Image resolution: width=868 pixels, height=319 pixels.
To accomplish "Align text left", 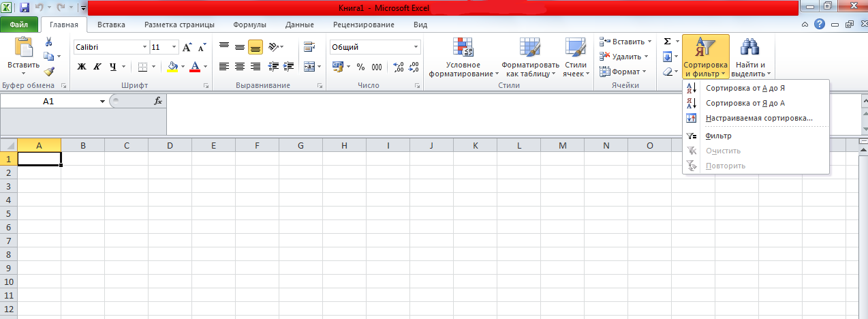I will 224,67.
